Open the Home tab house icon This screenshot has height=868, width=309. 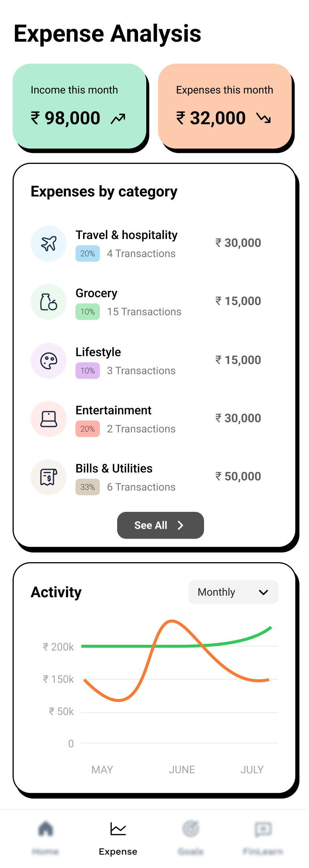[x=46, y=829]
